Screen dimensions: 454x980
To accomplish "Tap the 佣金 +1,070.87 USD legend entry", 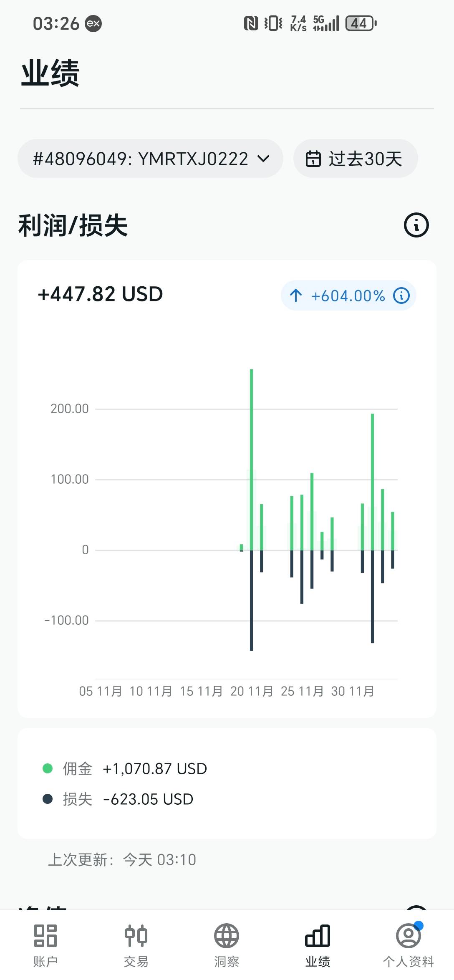I will (135, 768).
